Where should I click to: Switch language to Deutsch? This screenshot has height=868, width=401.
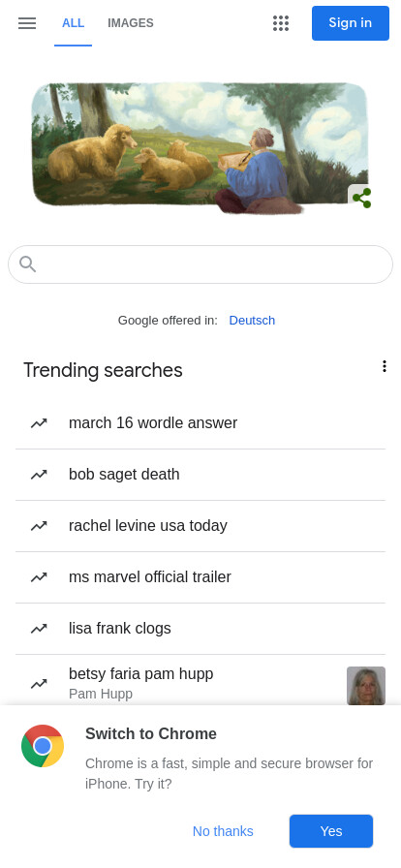[x=252, y=321]
